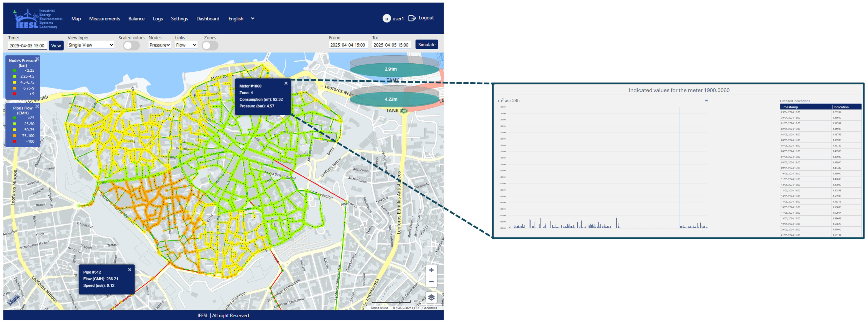Click the To date field 2025-04-05 15:00
This screenshot has width=868, height=323.
pos(391,45)
